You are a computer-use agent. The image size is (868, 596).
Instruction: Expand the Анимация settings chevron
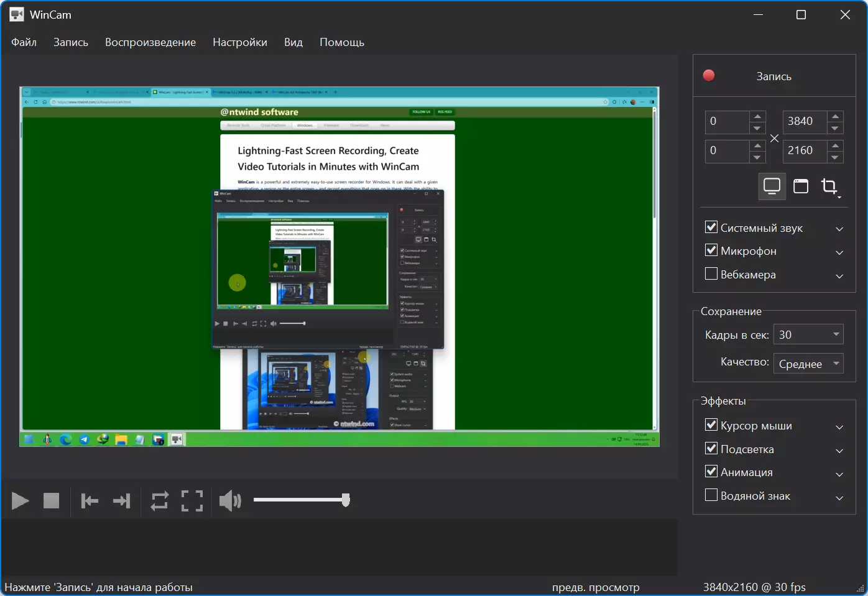[839, 474]
